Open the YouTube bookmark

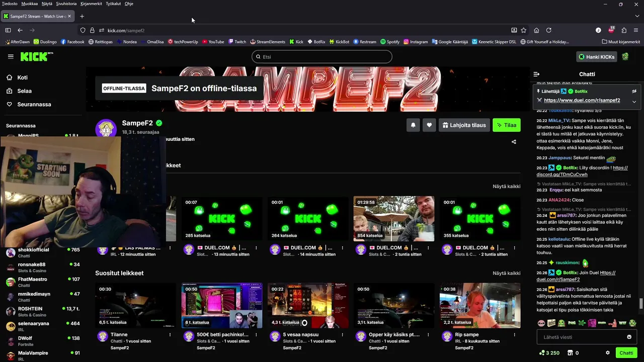tap(213, 42)
